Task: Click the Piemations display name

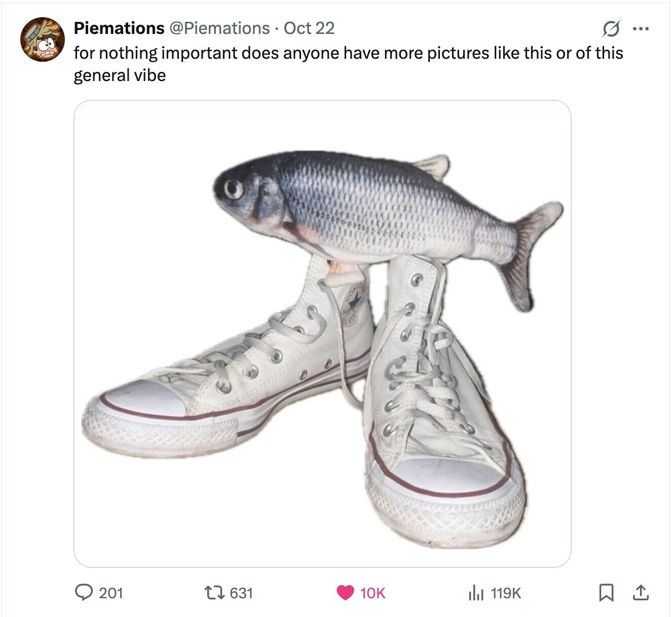Action: [x=119, y=28]
